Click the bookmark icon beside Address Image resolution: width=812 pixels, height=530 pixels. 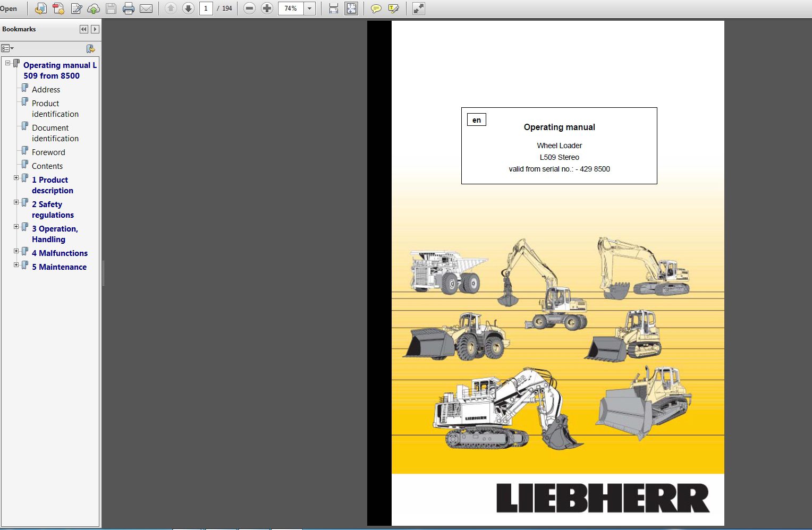pos(24,88)
